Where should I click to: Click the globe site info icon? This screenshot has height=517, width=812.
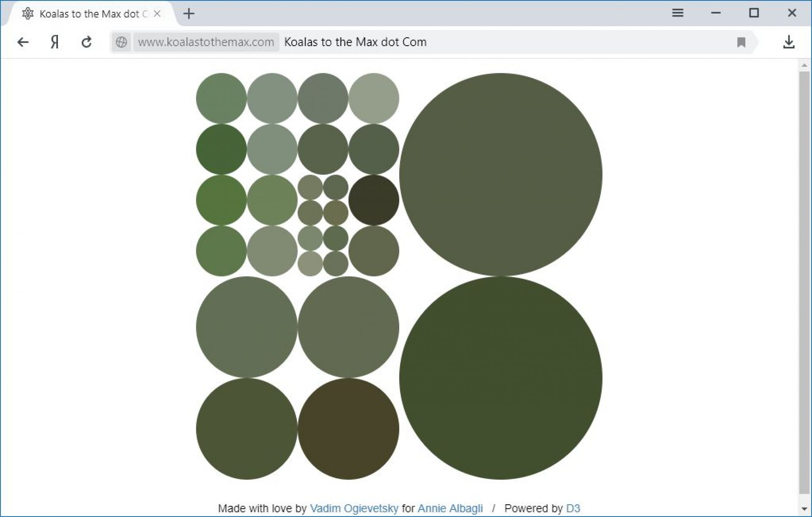click(121, 42)
